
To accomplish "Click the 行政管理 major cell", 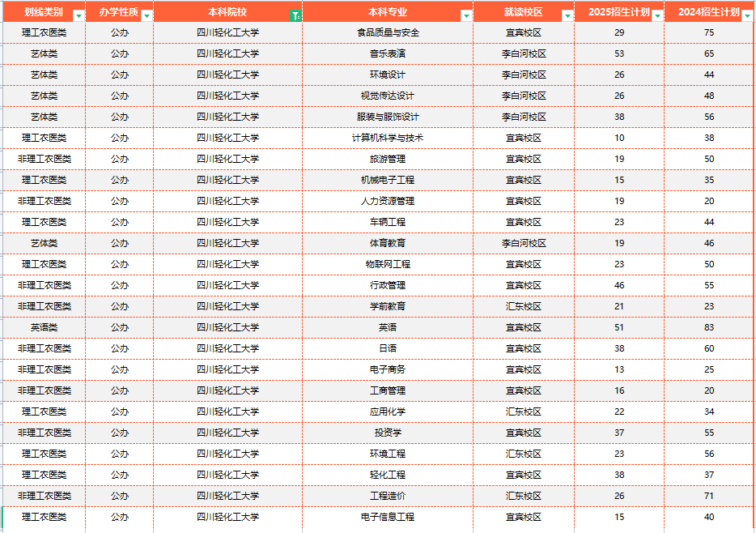I will [388, 286].
